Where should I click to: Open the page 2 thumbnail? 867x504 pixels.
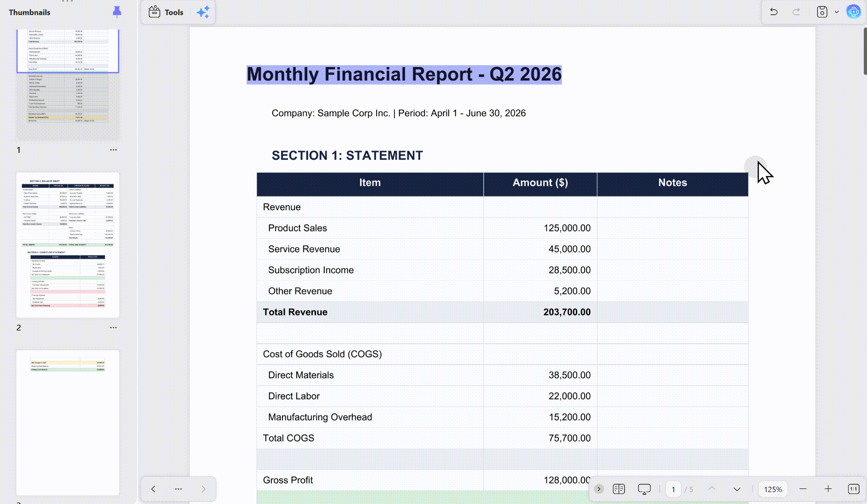(x=68, y=245)
